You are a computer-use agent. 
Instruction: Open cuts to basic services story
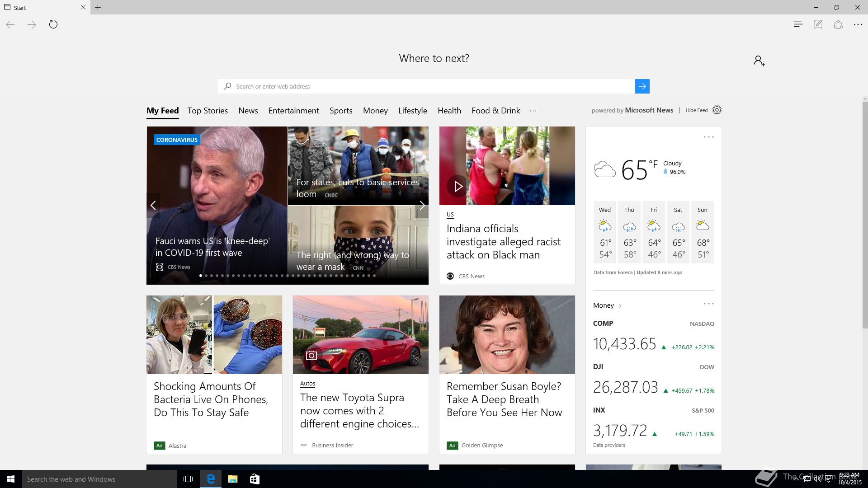(x=358, y=188)
